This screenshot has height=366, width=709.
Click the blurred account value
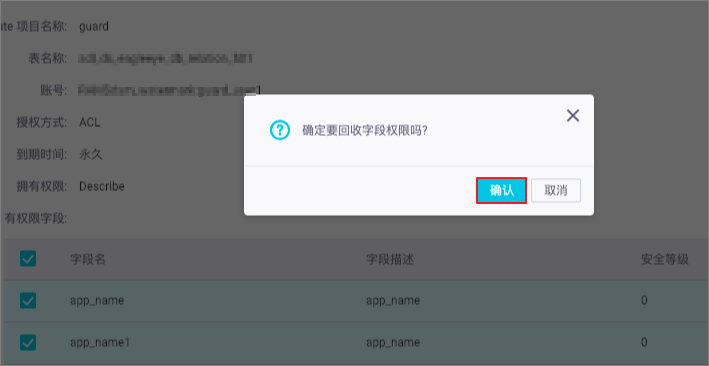click(x=170, y=90)
